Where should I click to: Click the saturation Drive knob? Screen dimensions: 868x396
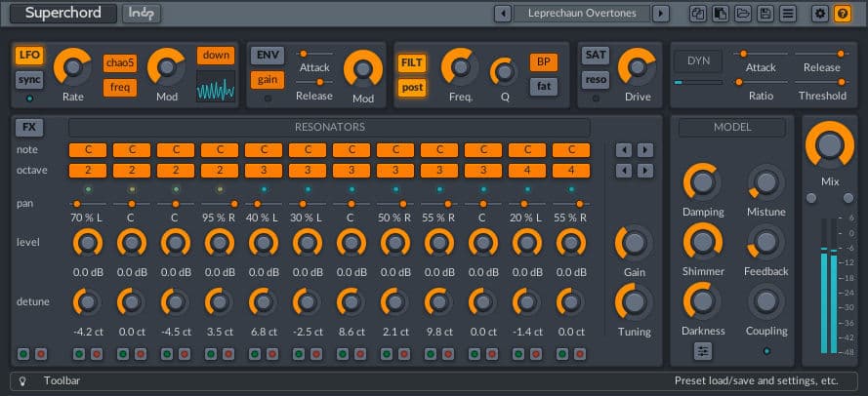coord(638,67)
